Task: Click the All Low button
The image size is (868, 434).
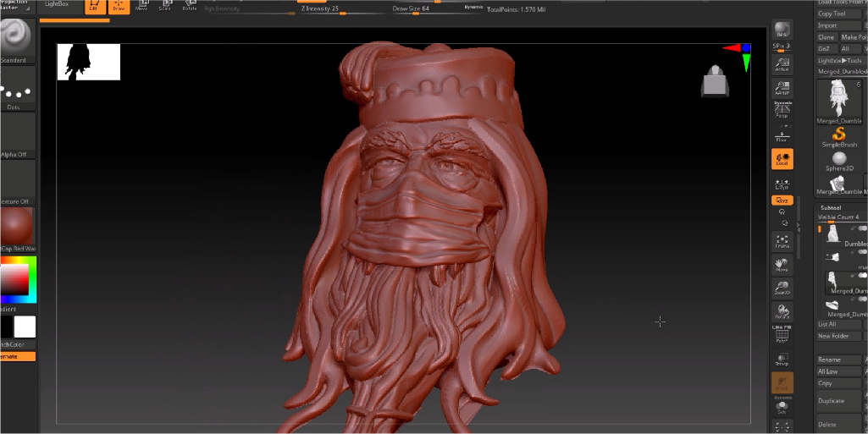Action: coord(839,371)
